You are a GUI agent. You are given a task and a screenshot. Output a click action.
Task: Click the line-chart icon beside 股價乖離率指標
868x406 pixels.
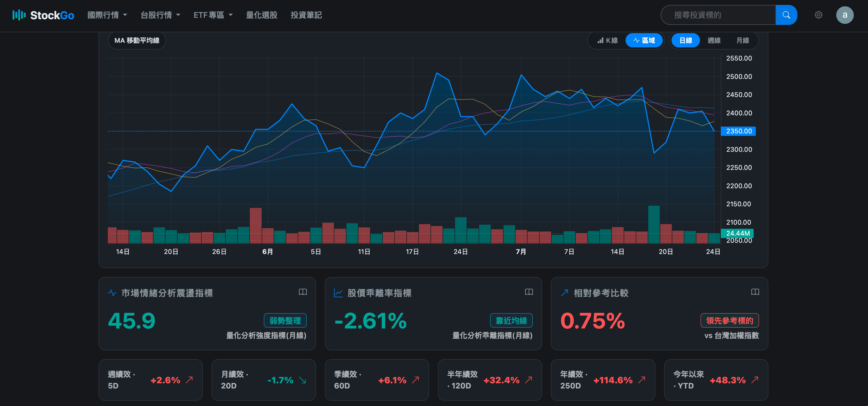[338, 293]
